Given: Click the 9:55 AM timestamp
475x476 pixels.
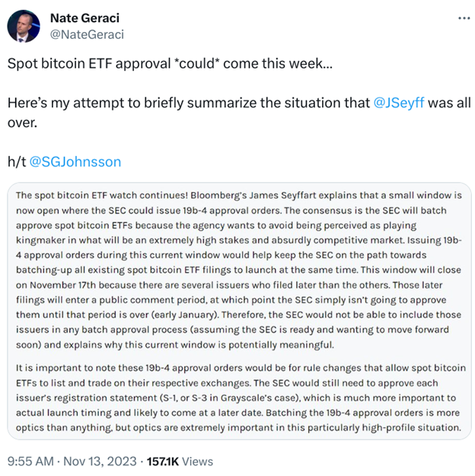Looking at the screenshot, I should click(x=31, y=462).
